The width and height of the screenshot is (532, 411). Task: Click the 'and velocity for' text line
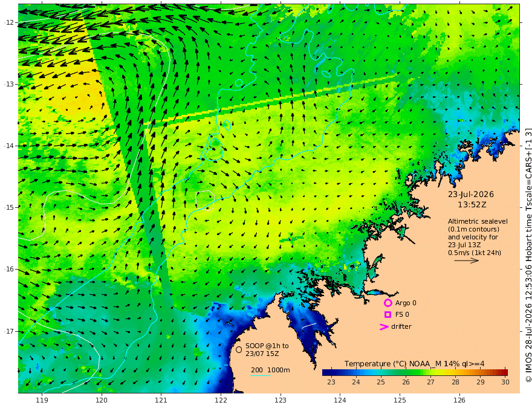coord(473,237)
